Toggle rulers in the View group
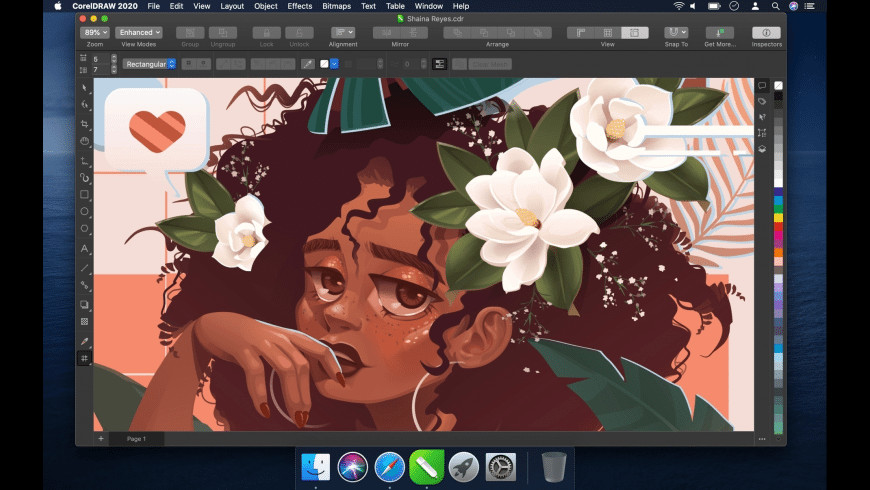The width and height of the screenshot is (870, 490). click(x=580, y=33)
